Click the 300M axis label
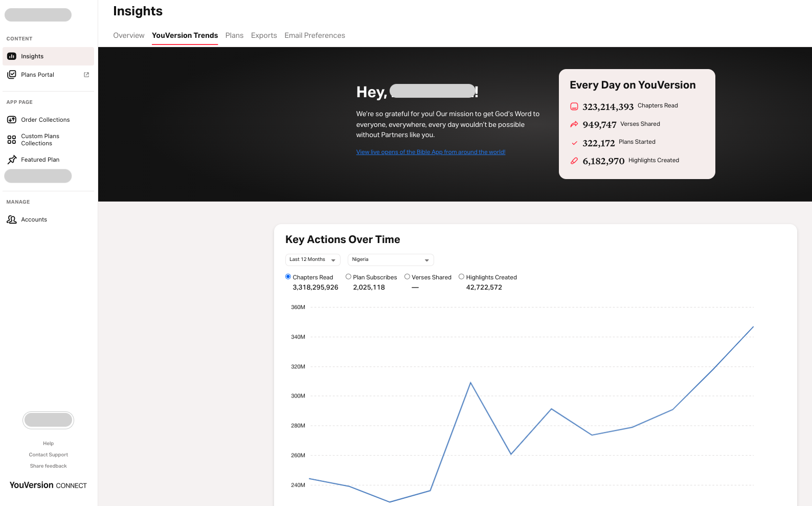The image size is (812, 506). (298, 396)
